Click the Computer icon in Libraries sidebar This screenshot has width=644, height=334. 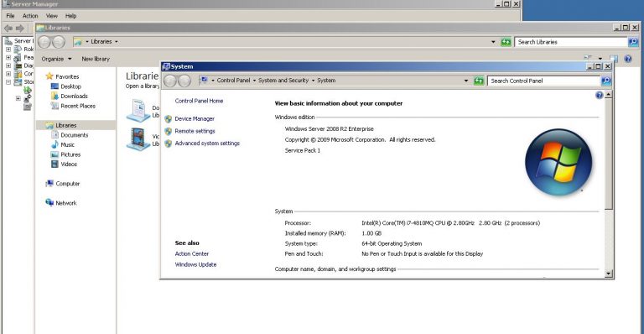pos(49,183)
